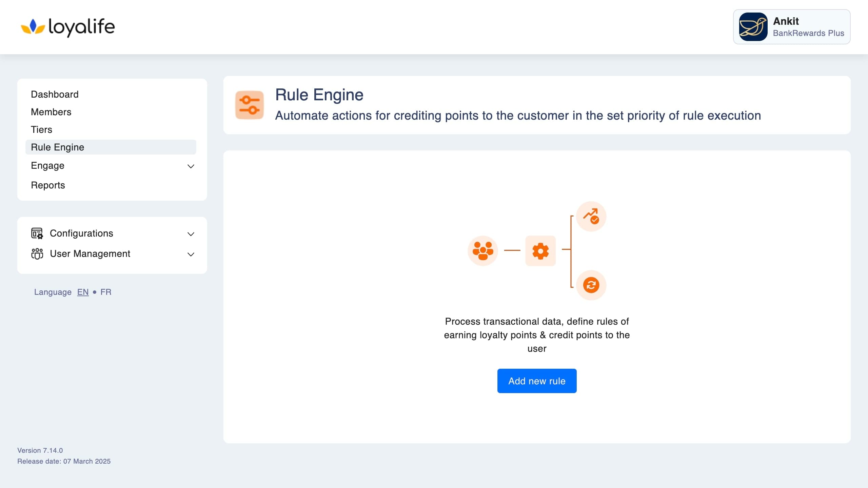Open the Reports section
The height and width of the screenshot is (488, 868).
pyautogui.click(x=48, y=185)
